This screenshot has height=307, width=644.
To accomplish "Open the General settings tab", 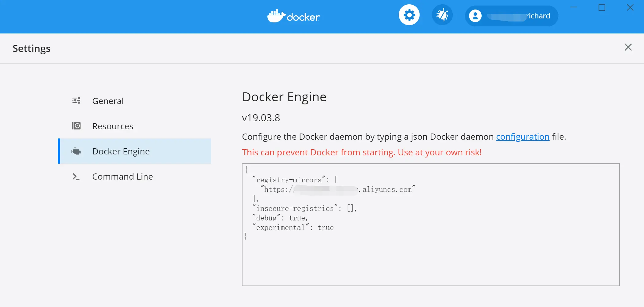I will click(x=135, y=101).
